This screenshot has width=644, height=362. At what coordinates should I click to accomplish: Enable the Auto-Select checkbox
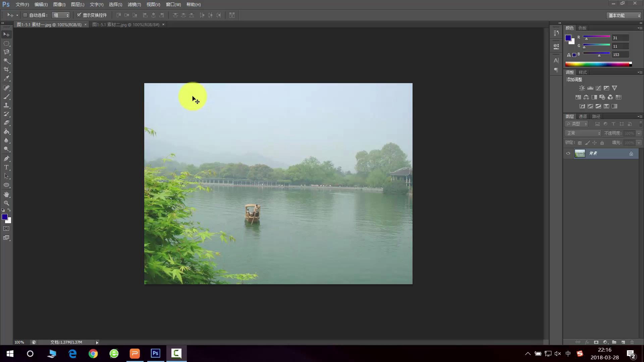[25, 15]
